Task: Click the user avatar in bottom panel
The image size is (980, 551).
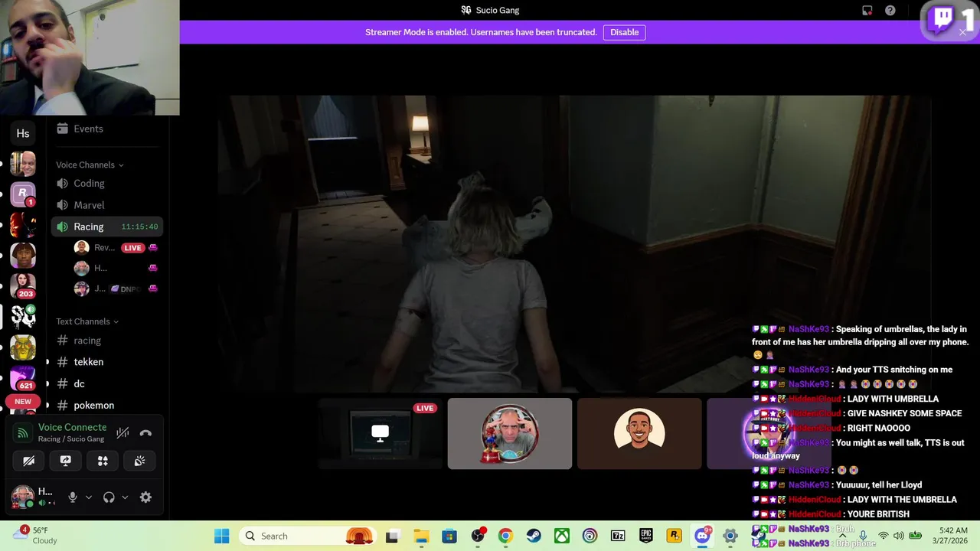Action: 22,497
